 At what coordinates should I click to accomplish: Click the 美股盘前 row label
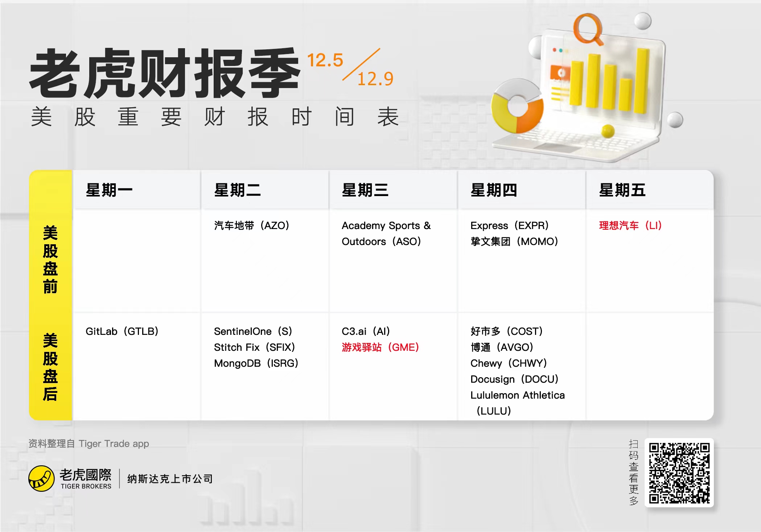point(50,259)
